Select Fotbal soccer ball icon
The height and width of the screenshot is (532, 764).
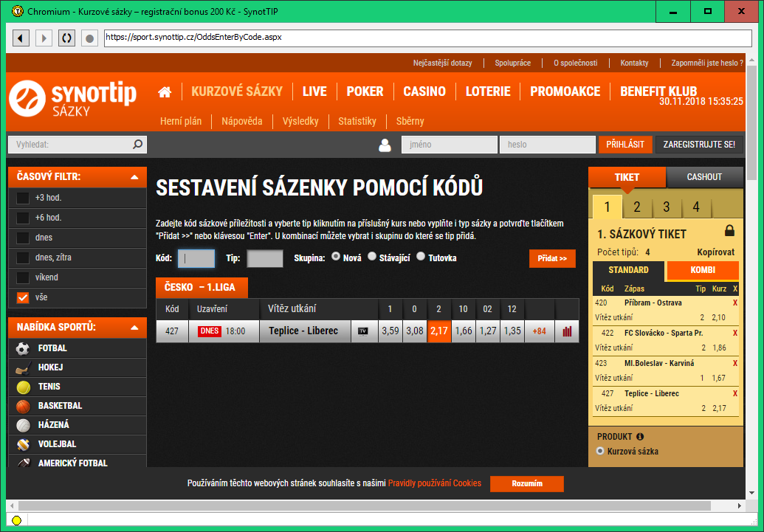point(23,348)
